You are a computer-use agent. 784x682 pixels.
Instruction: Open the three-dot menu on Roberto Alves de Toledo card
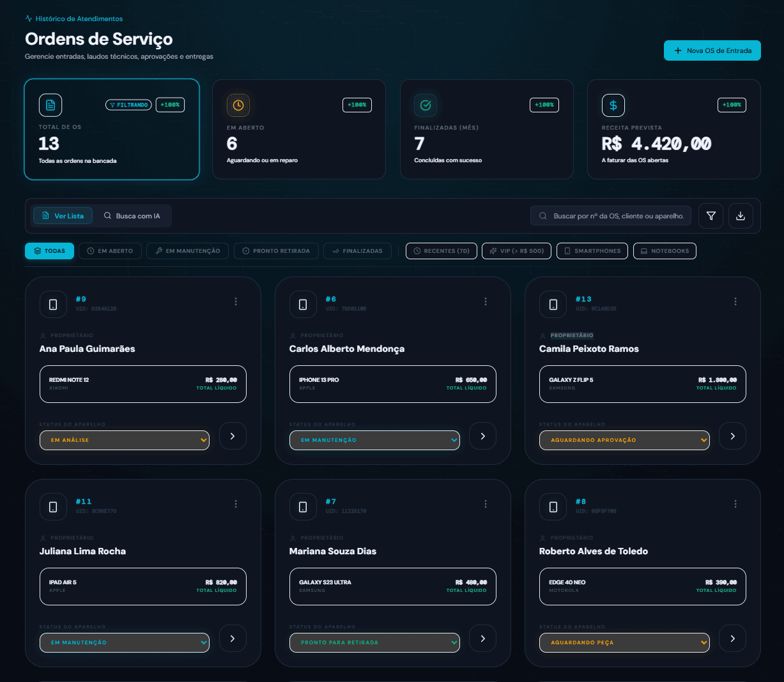(x=735, y=504)
